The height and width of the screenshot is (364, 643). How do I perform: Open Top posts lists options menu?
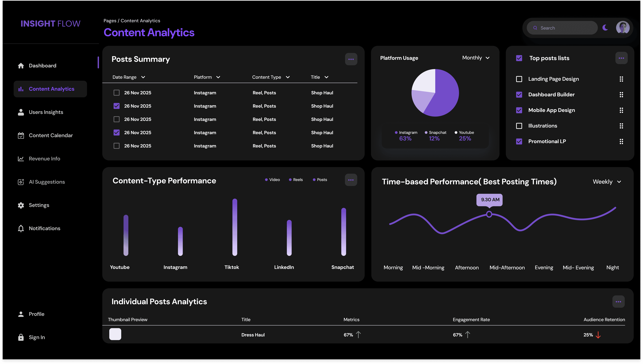click(621, 58)
